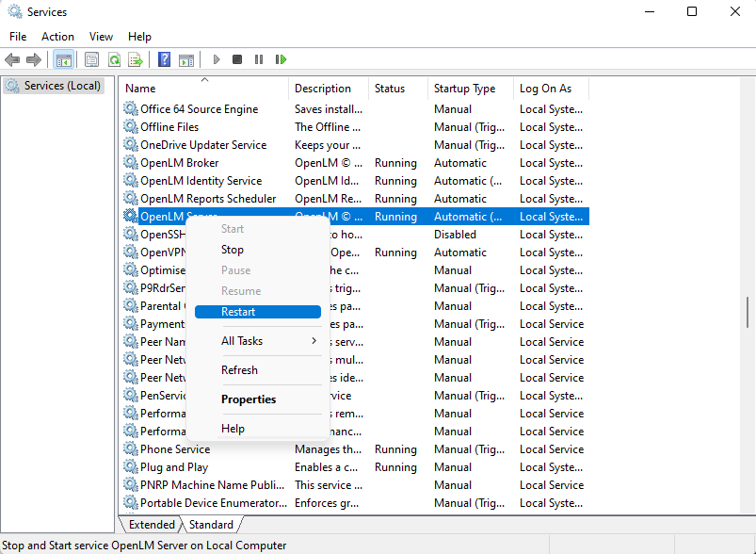Click the vertical scrollbar thumb
Screen dimensions: 756x554
pos(748,312)
